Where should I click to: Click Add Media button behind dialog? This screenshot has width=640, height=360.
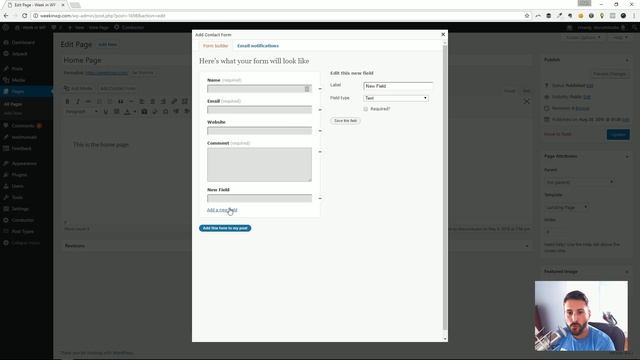[x=79, y=88]
